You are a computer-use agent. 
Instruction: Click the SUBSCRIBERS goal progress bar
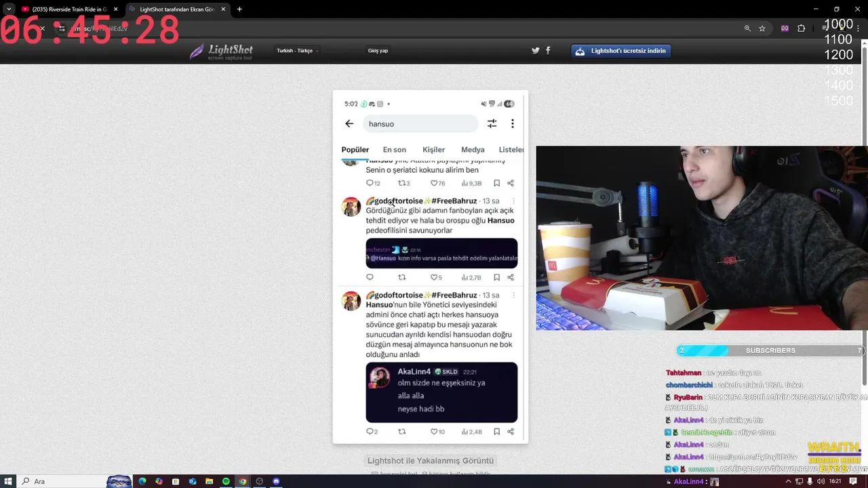(x=770, y=350)
